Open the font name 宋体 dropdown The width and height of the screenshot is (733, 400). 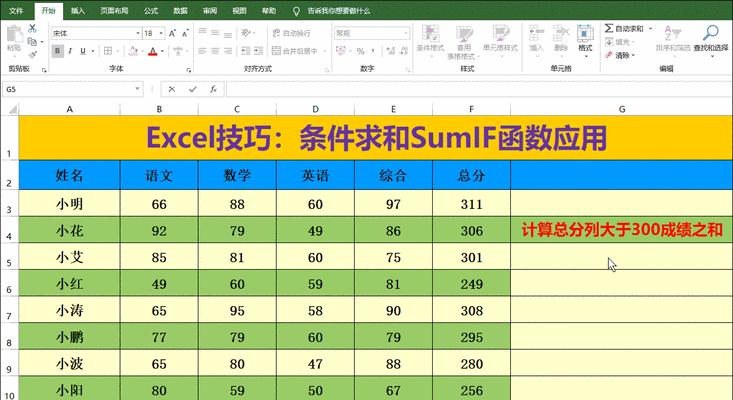pyautogui.click(x=138, y=33)
